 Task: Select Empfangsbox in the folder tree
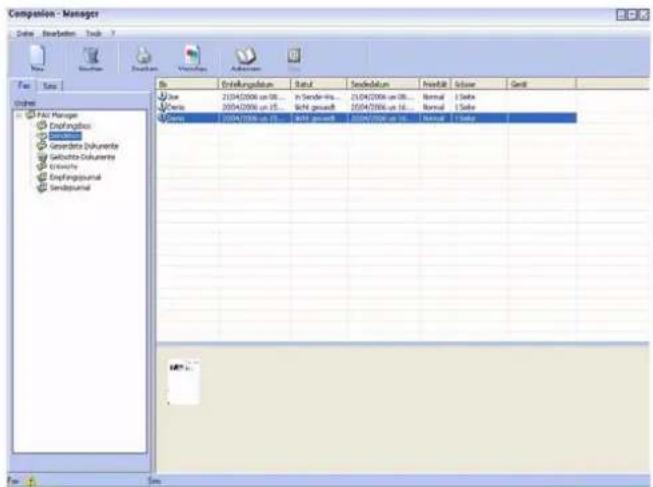coord(70,125)
